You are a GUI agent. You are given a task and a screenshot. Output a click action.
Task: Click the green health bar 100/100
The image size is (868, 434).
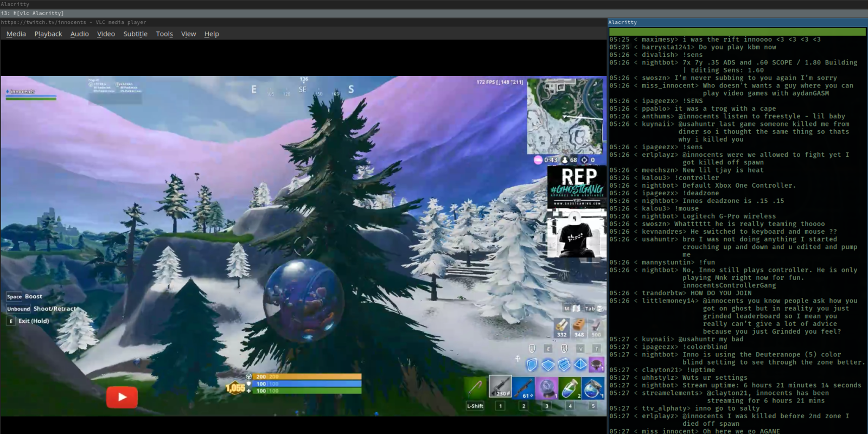[308, 391]
